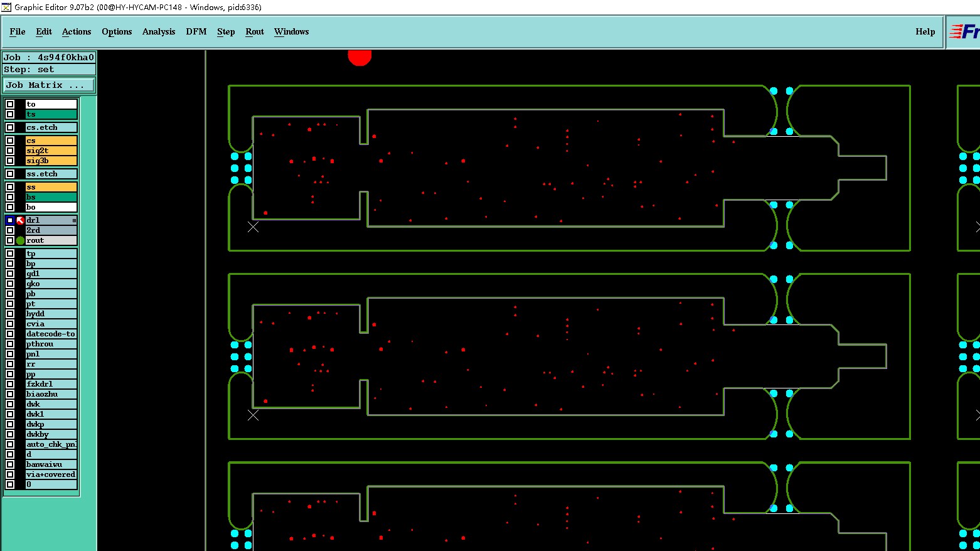Screen dimensions: 980x551
Task: Open the Job Matrix dialog
Action: click(x=50, y=85)
